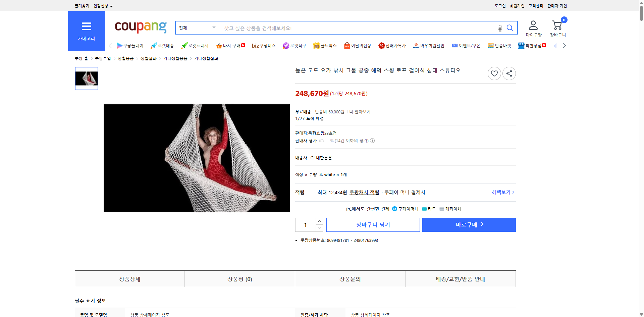Click the share icon on product page
The image size is (644, 317).
509,73
